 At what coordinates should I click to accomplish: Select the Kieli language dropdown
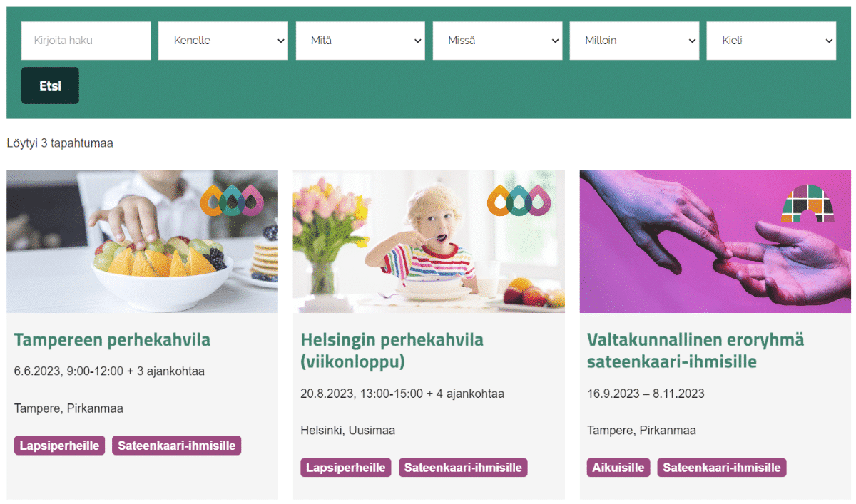[771, 41]
